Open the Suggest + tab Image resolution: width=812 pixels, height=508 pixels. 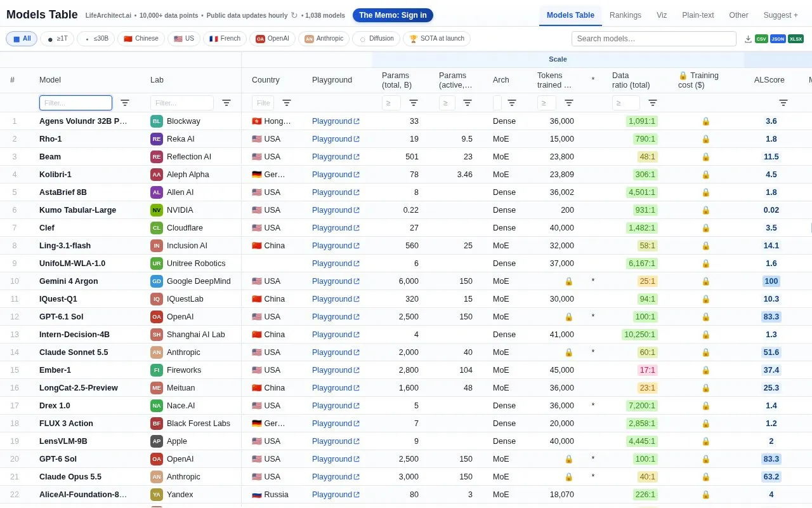781,15
